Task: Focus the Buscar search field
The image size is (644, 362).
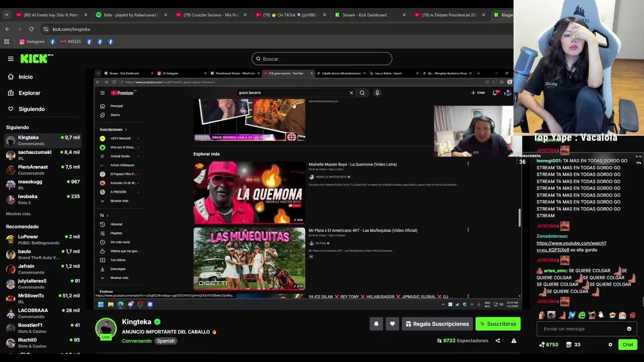Action: point(321,59)
